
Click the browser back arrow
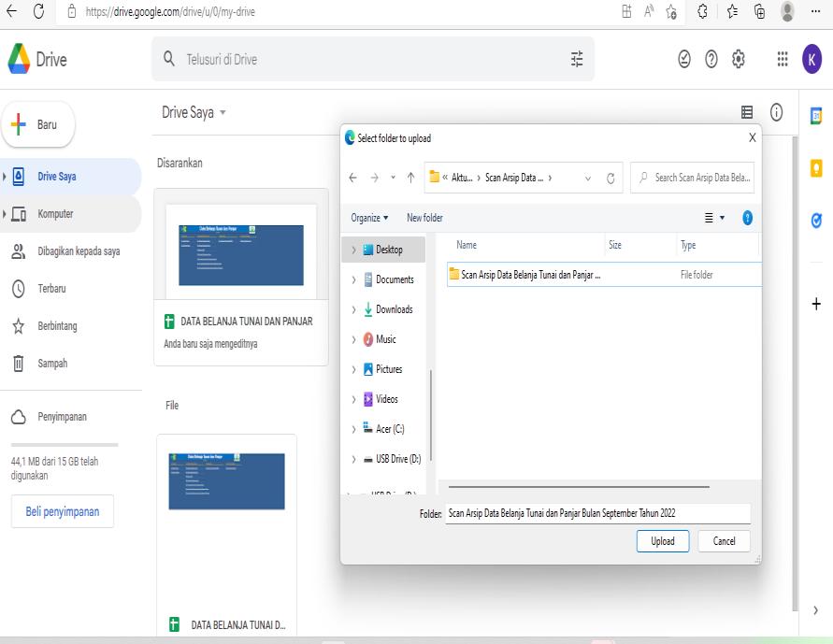pos(11,11)
